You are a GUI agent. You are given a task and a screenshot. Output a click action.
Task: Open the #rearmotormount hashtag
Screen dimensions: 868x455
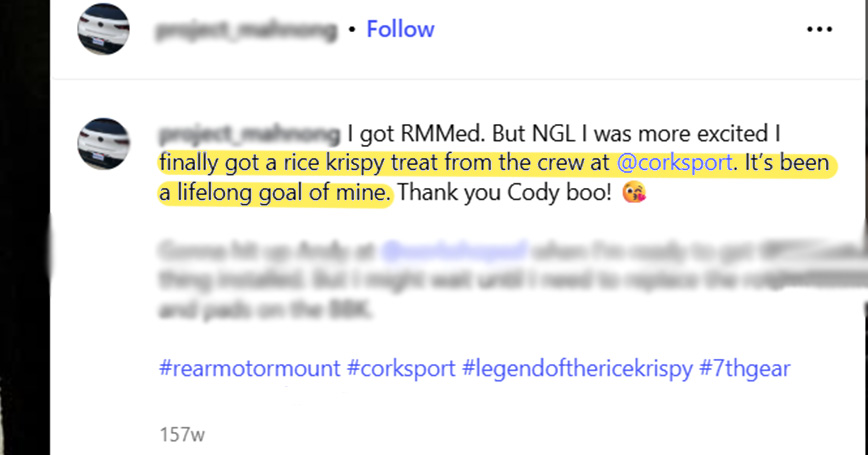coord(249,368)
